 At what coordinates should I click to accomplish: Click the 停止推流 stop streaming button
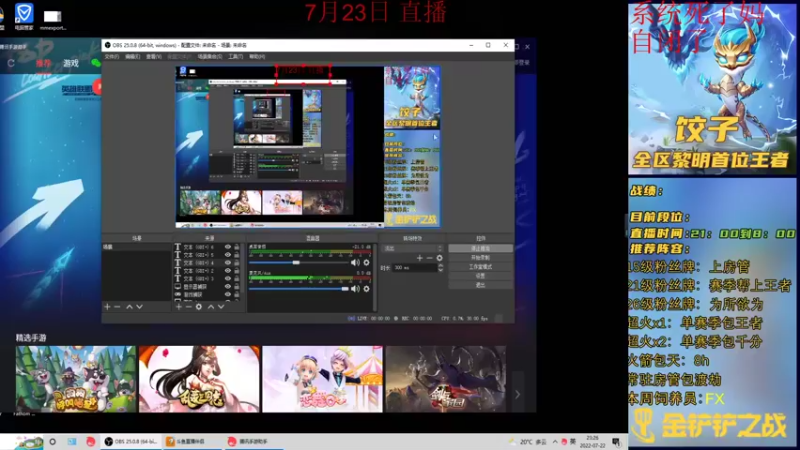[x=480, y=248]
